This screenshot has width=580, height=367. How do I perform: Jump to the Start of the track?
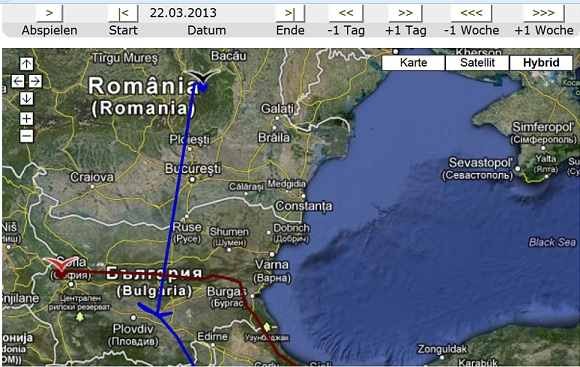pyautogui.click(x=124, y=13)
